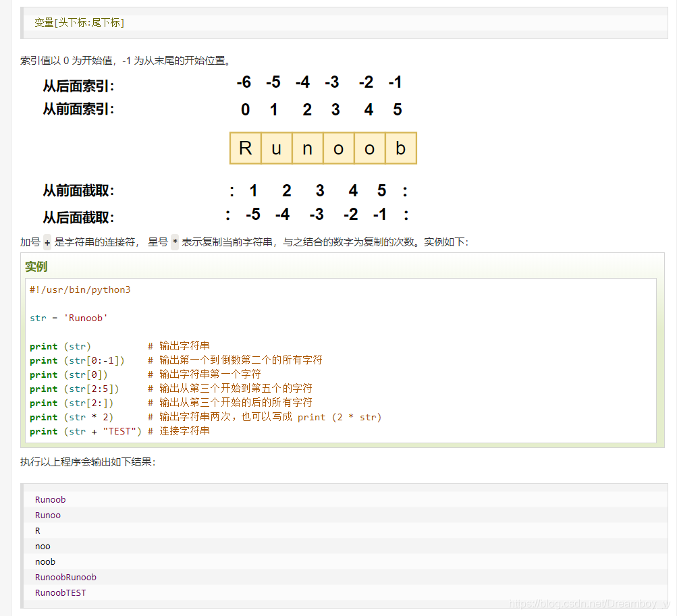
Task: Click the code line 'print (str[0])'
Action: [68, 374]
